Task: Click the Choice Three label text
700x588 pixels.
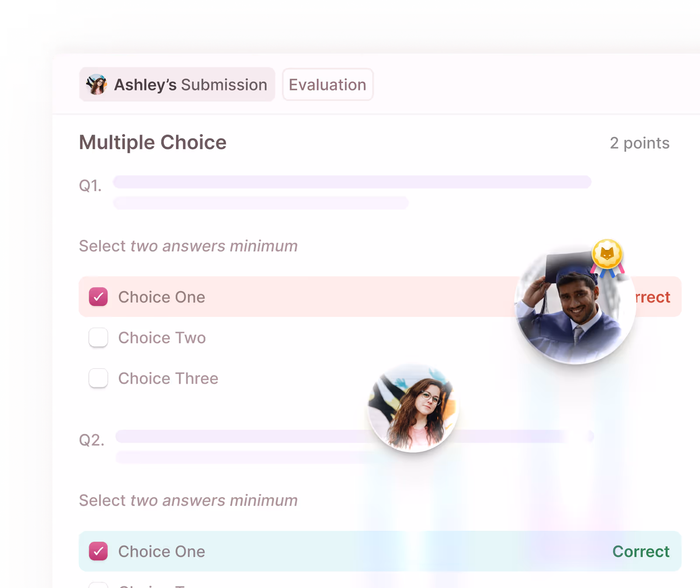Action: [x=168, y=378]
